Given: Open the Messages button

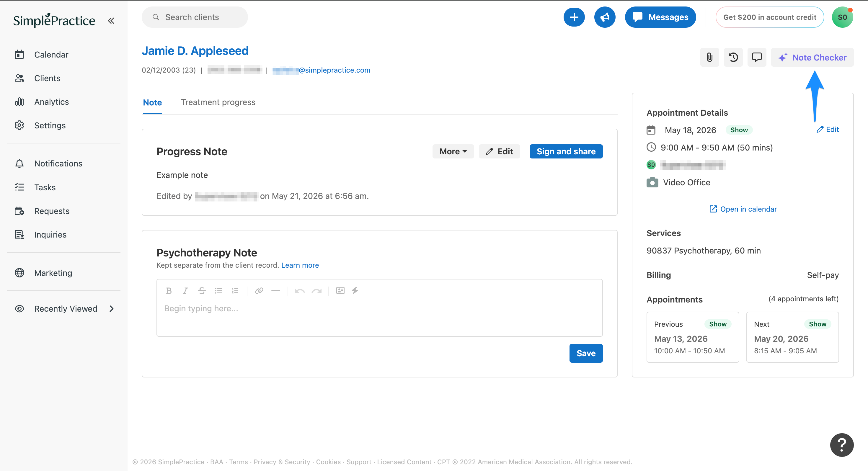Looking at the screenshot, I should pos(660,17).
